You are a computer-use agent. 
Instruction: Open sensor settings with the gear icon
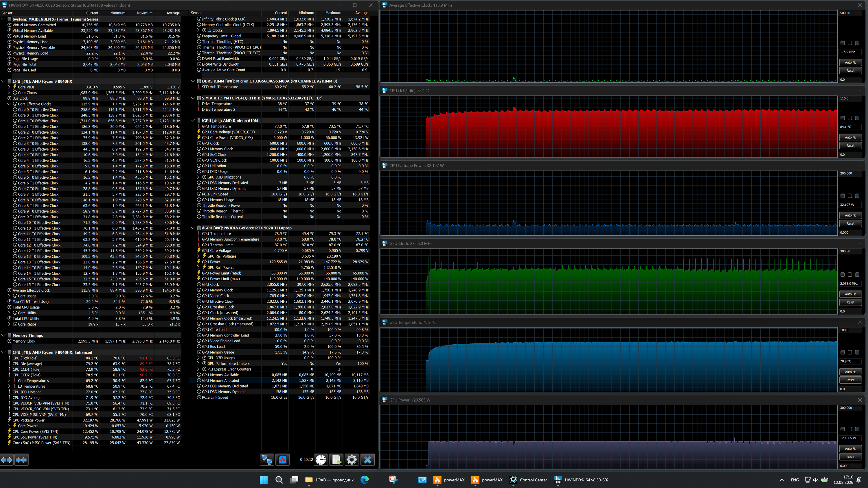(352, 460)
